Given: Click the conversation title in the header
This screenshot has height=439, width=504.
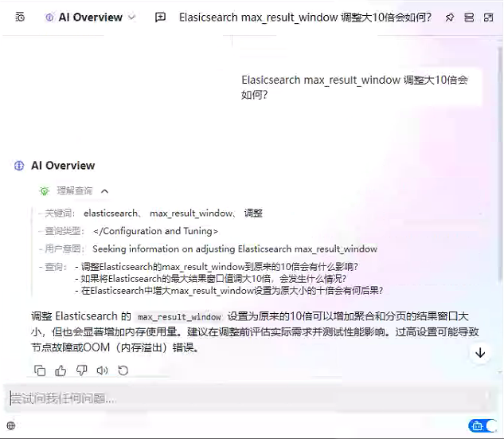Looking at the screenshot, I should (x=305, y=17).
